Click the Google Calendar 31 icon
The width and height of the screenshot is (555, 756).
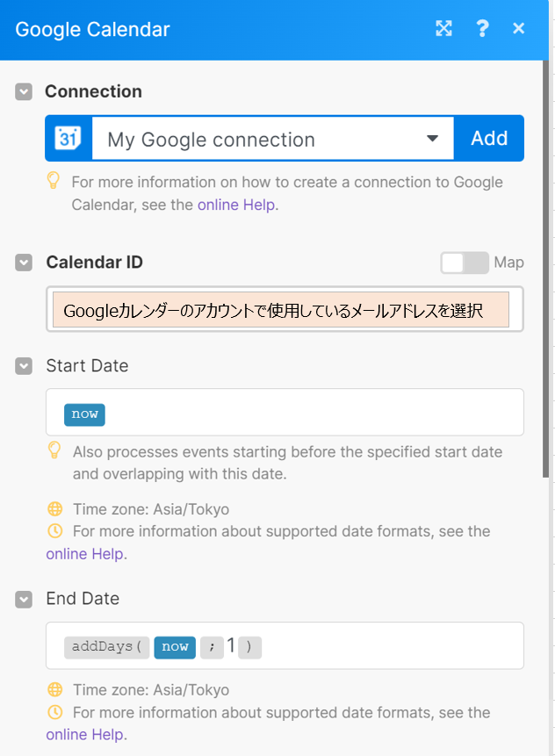point(68,139)
